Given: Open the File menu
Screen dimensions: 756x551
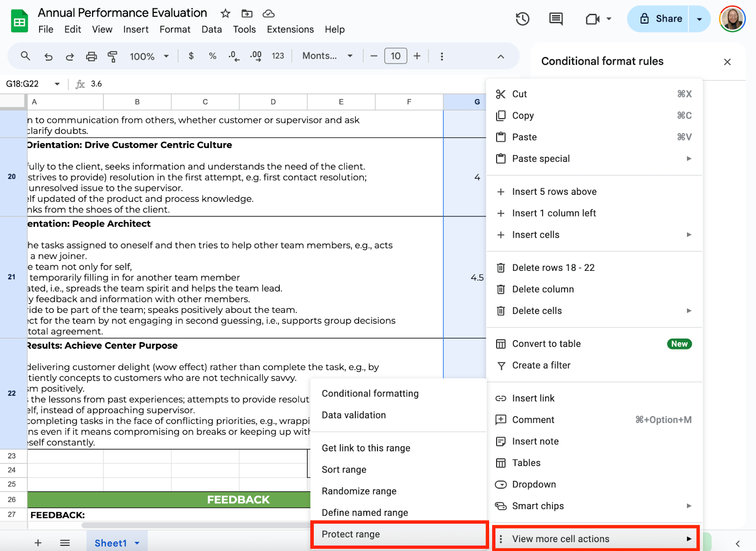Looking at the screenshot, I should pyautogui.click(x=46, y=29).
